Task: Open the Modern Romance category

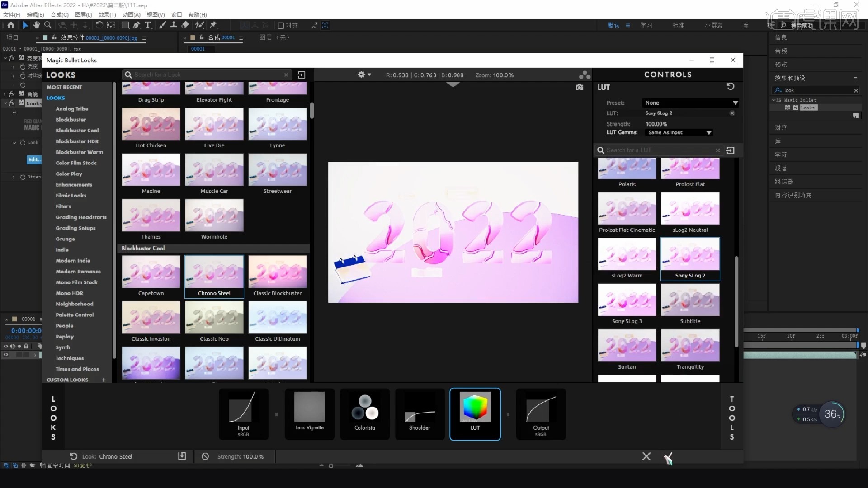Action: [x=78, y=272]
